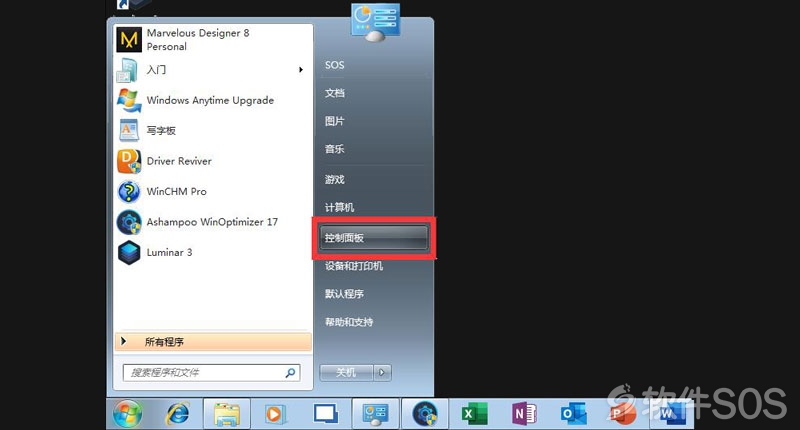Expand the 入门 submenu arrow

click(x=301, y=70)
